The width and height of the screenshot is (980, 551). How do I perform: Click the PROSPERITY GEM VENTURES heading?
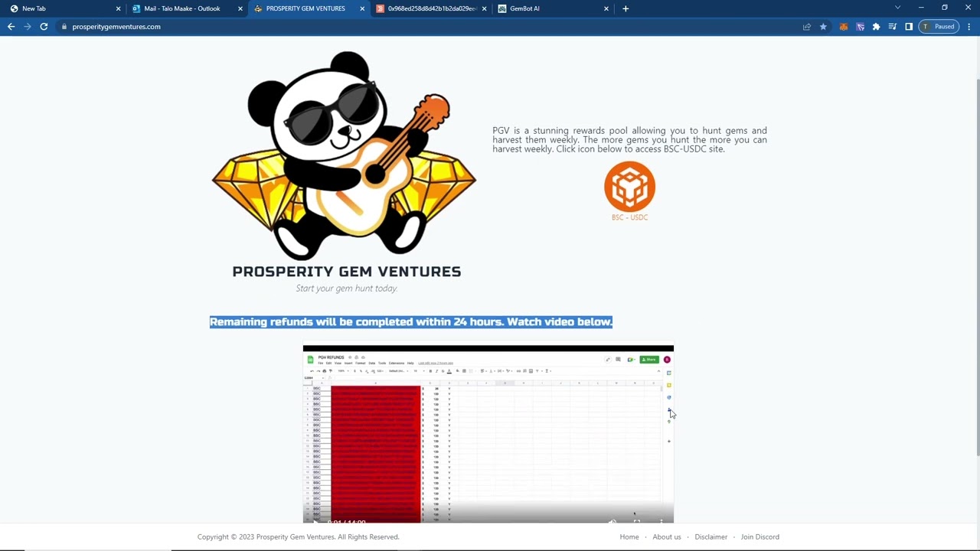347,272
